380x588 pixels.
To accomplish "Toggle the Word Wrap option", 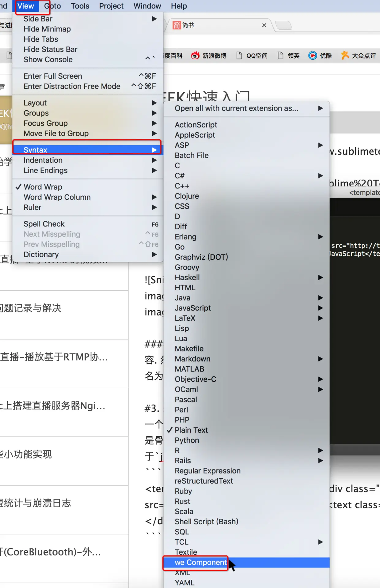I will pyautogui.click(x=88, y=187).
